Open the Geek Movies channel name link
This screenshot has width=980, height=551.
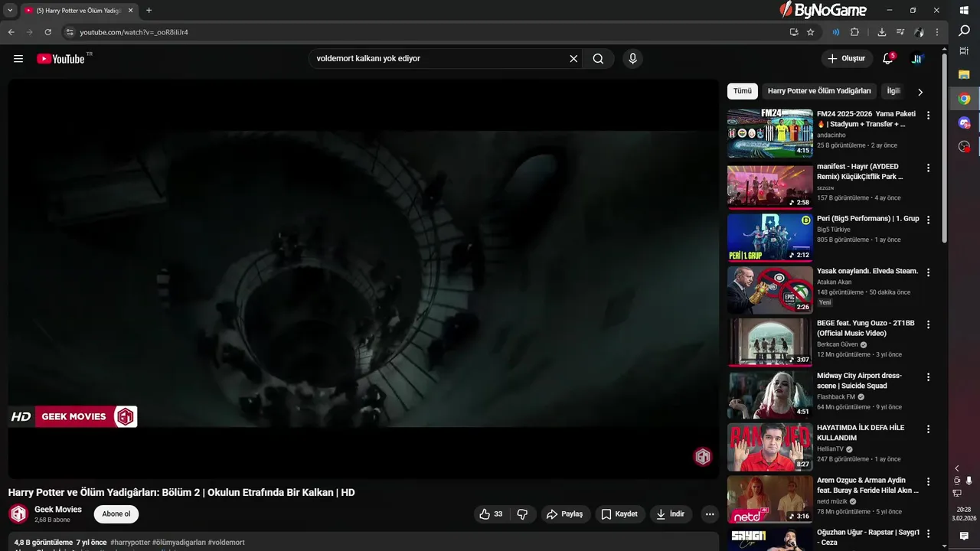58,510
